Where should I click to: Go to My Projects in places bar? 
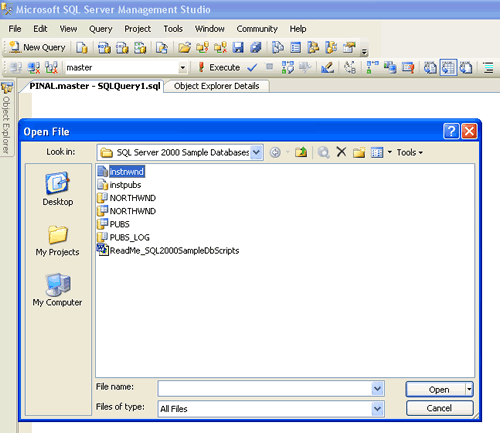(x=58, y=240)
